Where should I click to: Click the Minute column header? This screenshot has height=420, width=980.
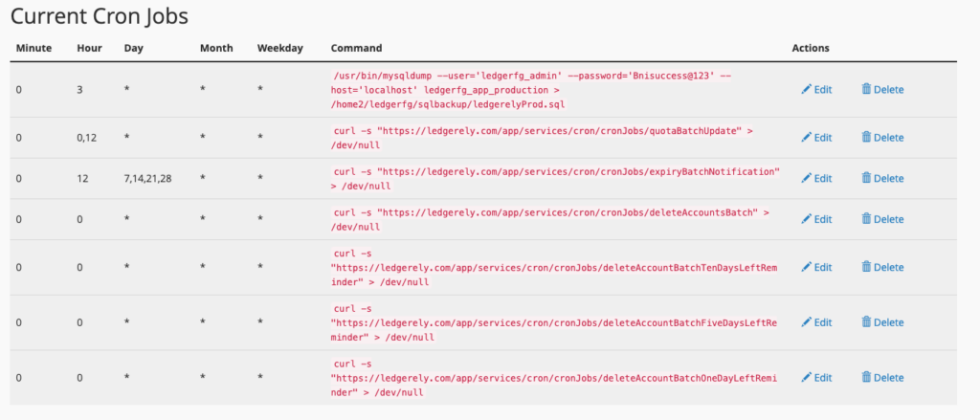33,48
